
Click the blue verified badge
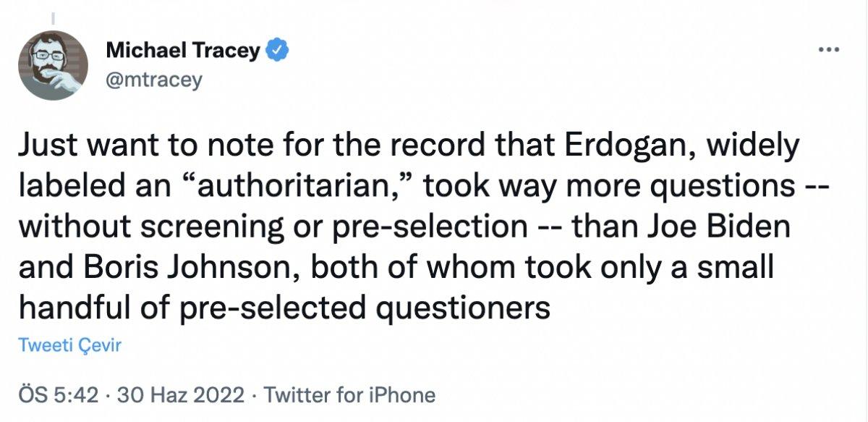coord(278,51)
